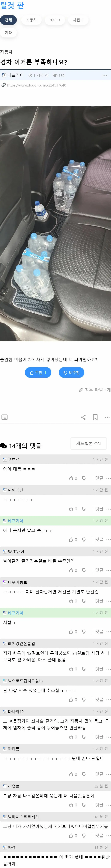This screenshot has width=111, height=868.
Task: Bookmark this post with the bookmark icon
Action: click(95, 417)
